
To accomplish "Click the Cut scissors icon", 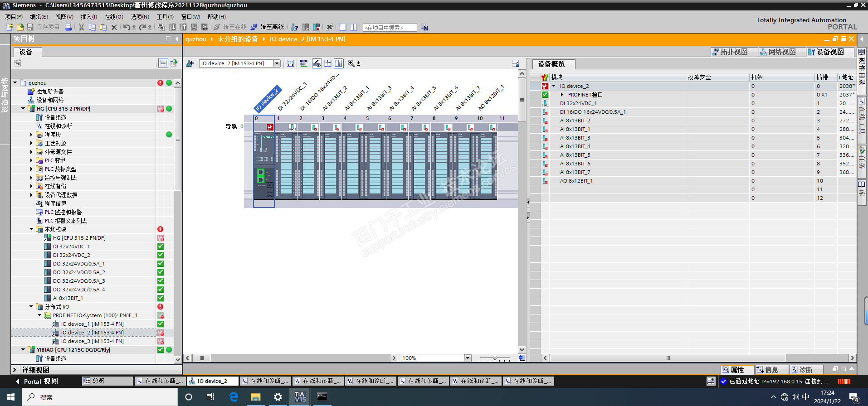I will pyautogui.click(x=81, y=27).
